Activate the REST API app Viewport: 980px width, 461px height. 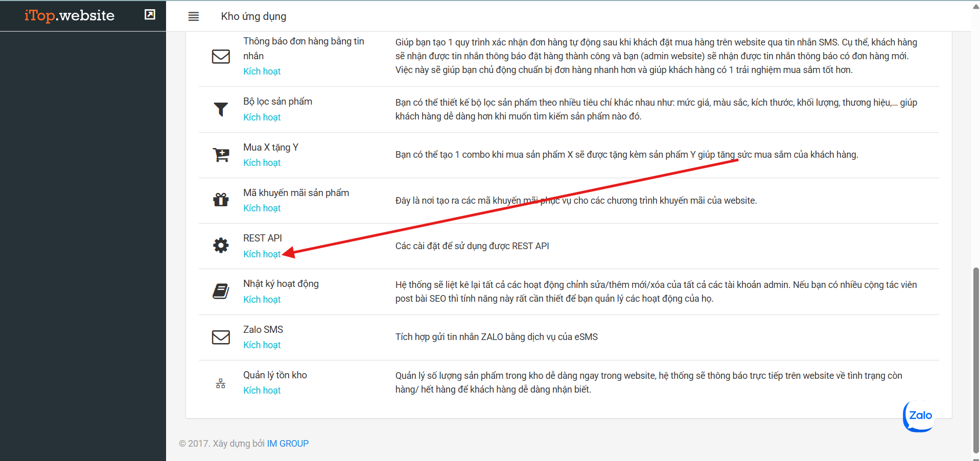coord(262,254)
